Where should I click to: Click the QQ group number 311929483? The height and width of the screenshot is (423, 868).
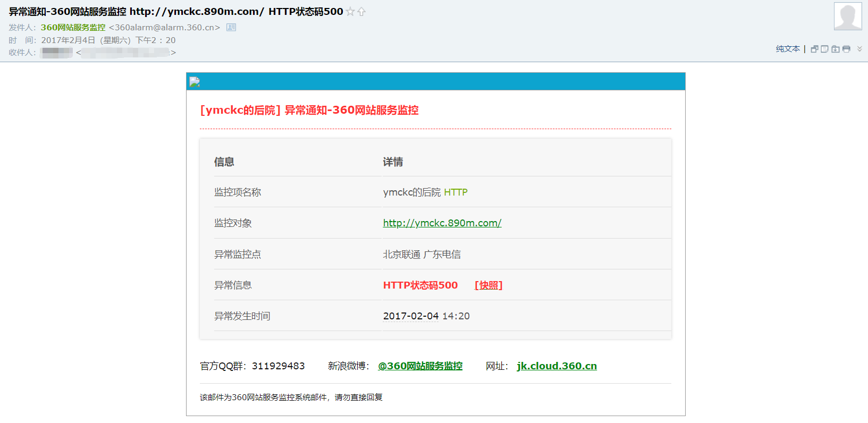click(279, 366)
